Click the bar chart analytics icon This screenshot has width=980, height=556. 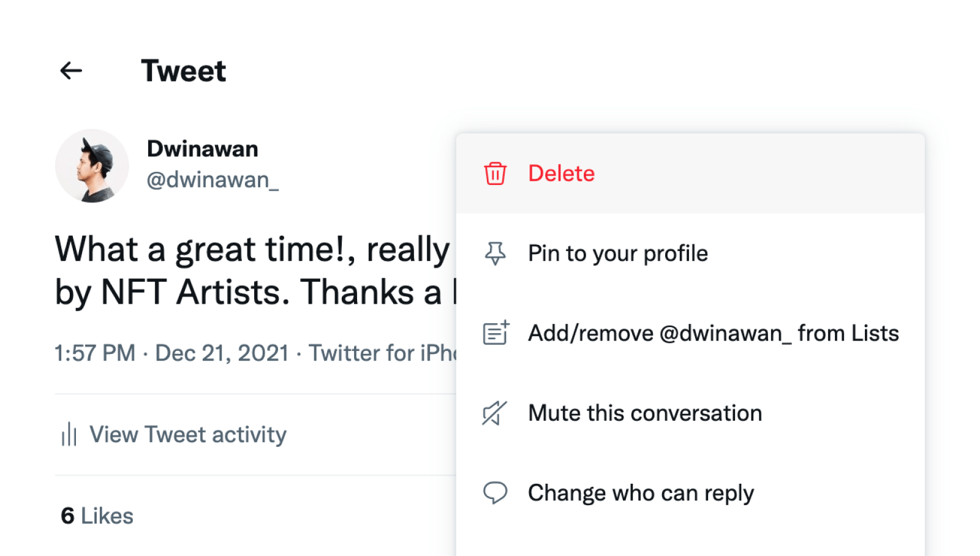(69, 435)
